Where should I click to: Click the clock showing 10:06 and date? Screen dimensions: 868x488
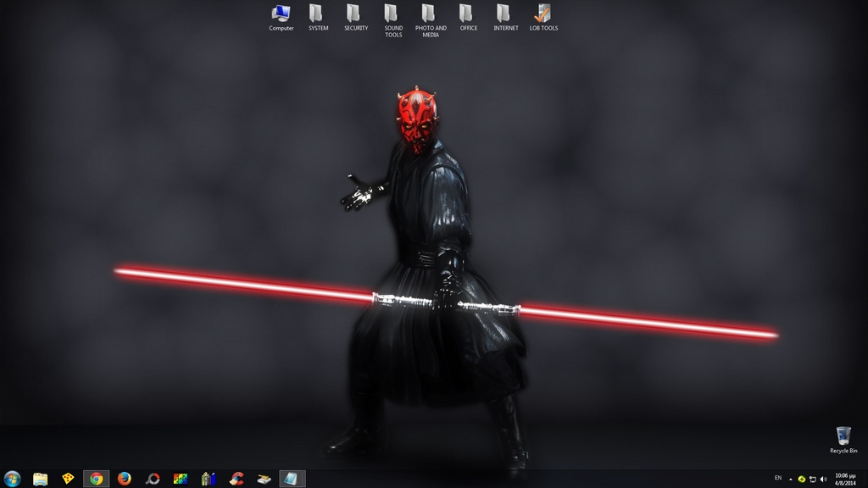(x=845, y=480)
